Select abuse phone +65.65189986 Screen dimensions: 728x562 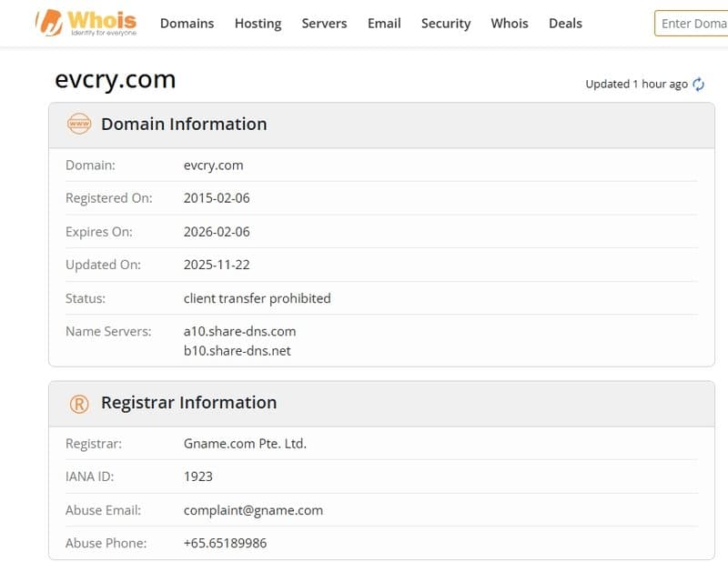coord(225,543)
